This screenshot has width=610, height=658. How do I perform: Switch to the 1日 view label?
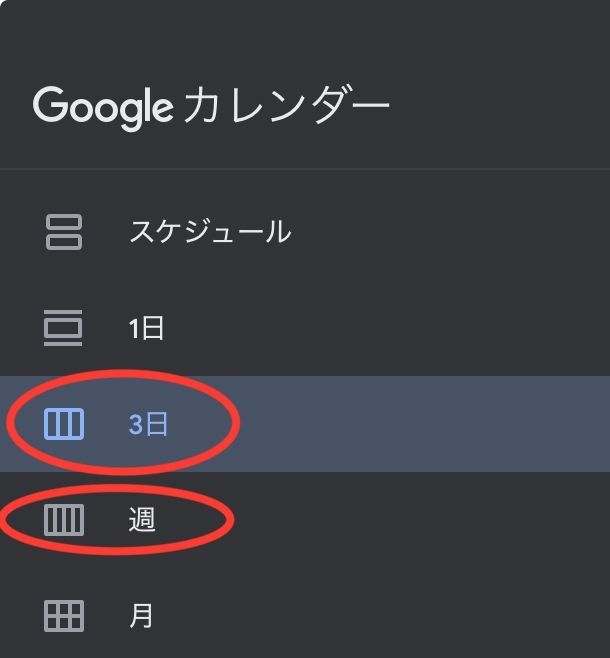(146, 328)
